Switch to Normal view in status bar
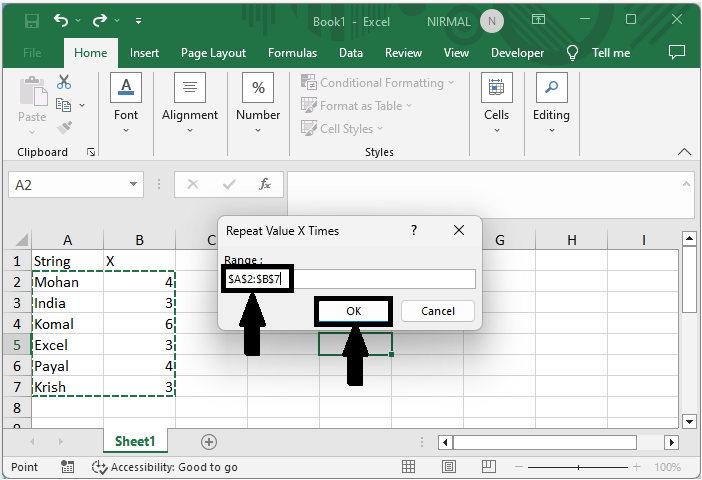Image resolution: width=702 pixels, height=480 pixels. [409, 467]
